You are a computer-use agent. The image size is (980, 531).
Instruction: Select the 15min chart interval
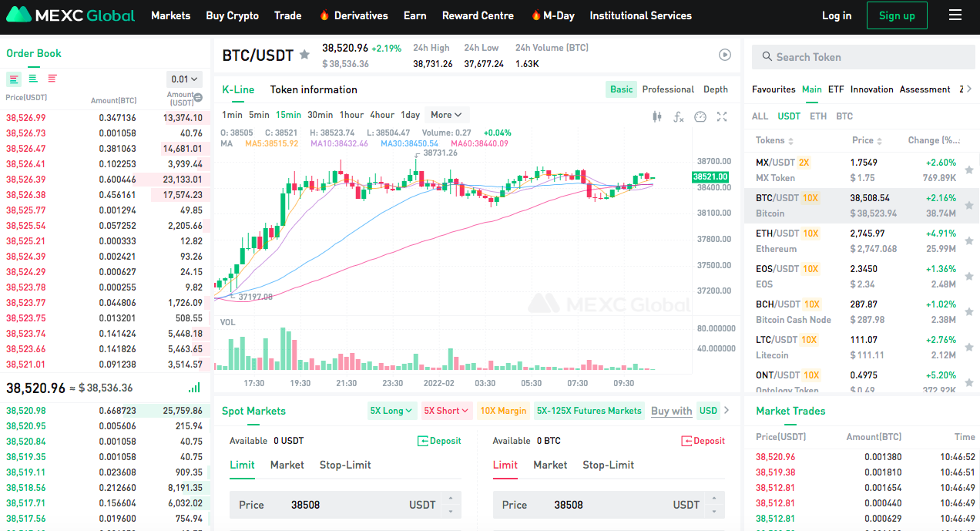[288, 115]
